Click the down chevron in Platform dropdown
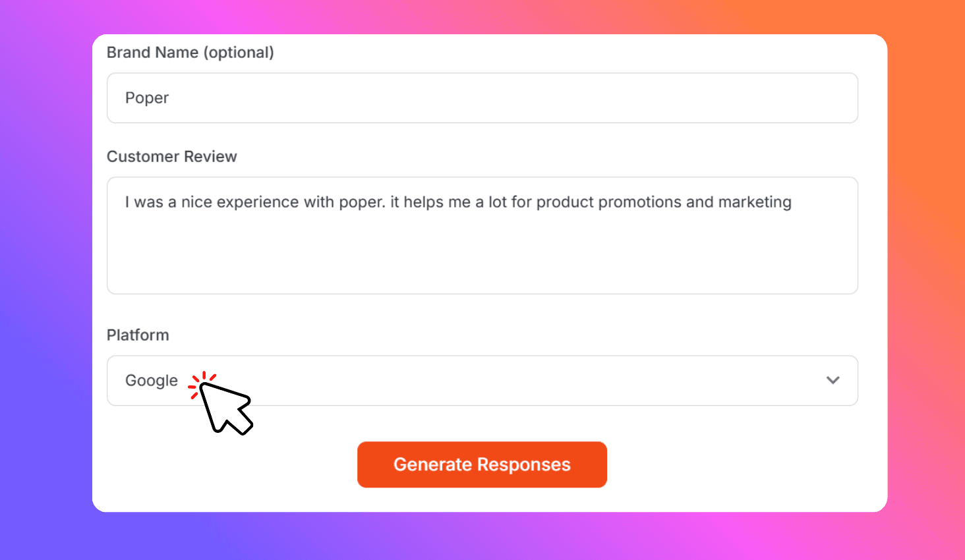Screen dimensions: 965x560 (x=833, y=380)
